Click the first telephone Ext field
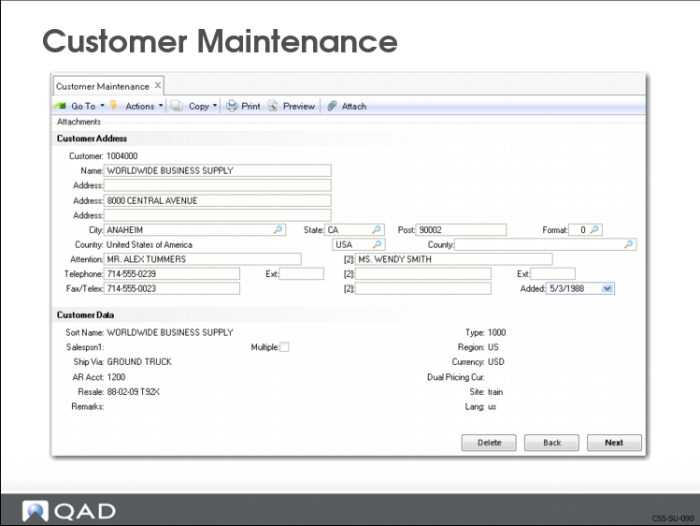The width and height of the screenshot is (700, 526). (301, 274)
